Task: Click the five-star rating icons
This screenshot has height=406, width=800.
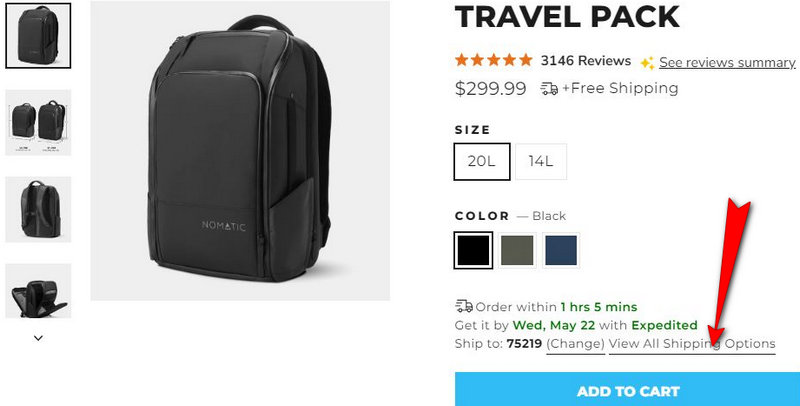Action: pos(493,60)
